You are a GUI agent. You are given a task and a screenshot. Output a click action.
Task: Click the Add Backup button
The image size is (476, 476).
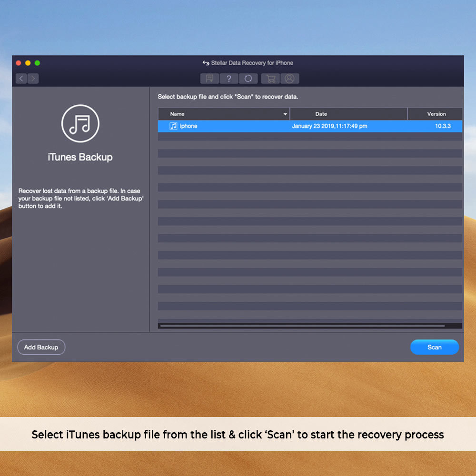pyautogui.click(x=41, y=347)
